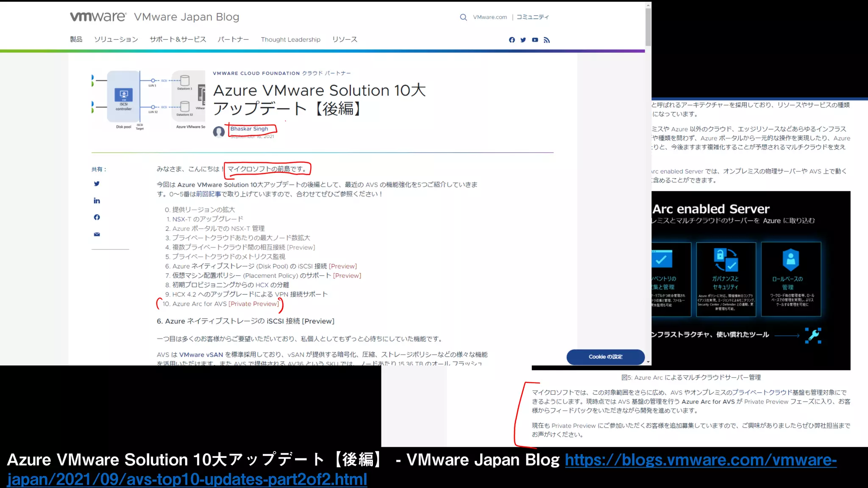Open the Thought Leadership menu
This screenshot has height=488, width=868.
[x=291, y=39]
